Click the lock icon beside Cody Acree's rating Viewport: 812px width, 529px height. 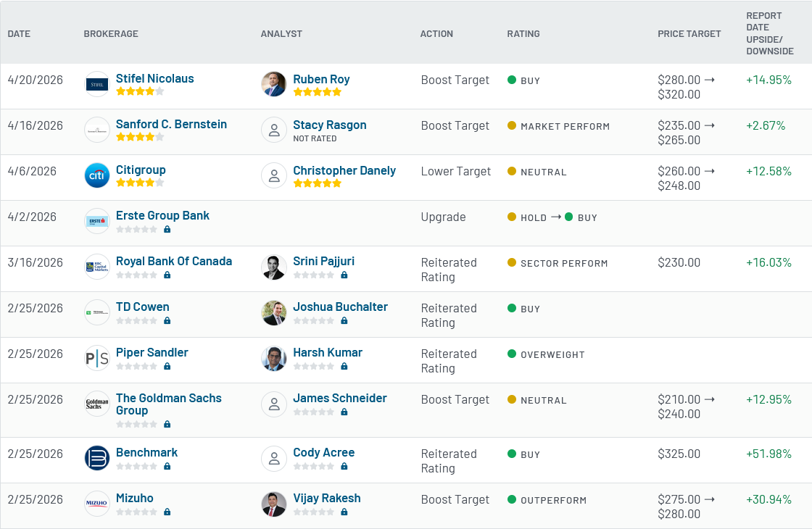coord(344,466)
